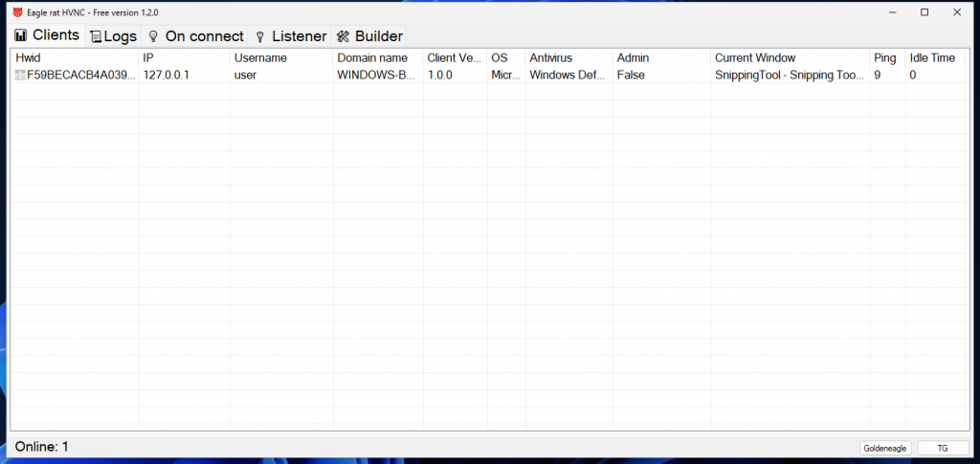Click the Domain name column header
980x464 pixels.
[378, 58]
